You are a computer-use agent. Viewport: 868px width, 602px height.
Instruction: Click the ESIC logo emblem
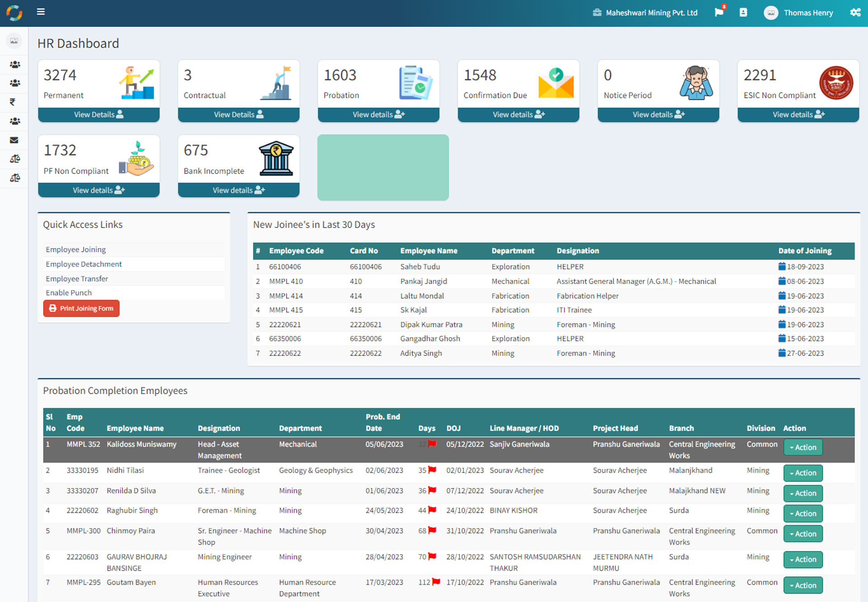click(x=836, y=83)
